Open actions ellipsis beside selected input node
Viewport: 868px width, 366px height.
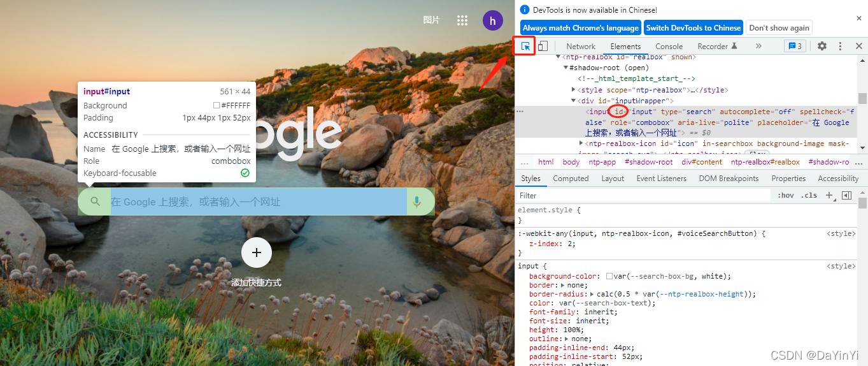pyautogui.click(x=520, y=112)
